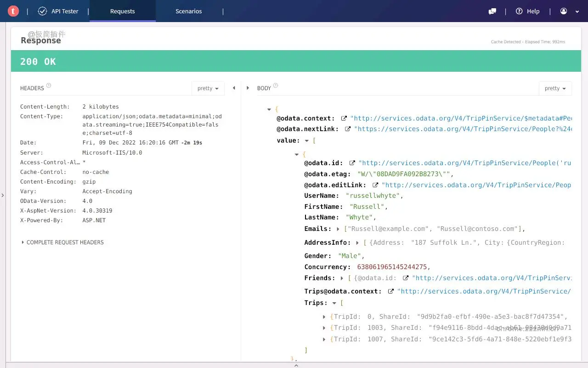The height and width of the screenshot is (368, 588).
Task: Open the pretty format dropdown for BODY
Action: 555,88
